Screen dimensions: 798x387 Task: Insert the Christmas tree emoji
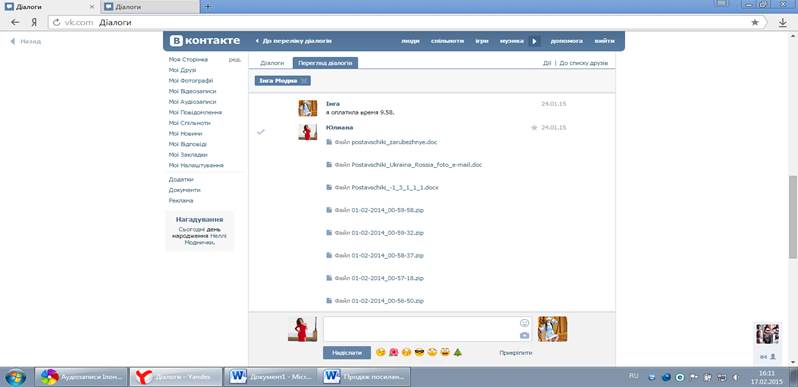[x=458, y=352]
